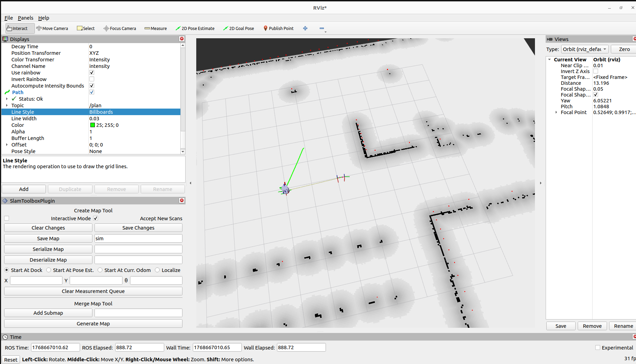The width and height of the screenshot is (636, 364).
Task: Click the Displays panel monitor icon
Action: [5, 39]
